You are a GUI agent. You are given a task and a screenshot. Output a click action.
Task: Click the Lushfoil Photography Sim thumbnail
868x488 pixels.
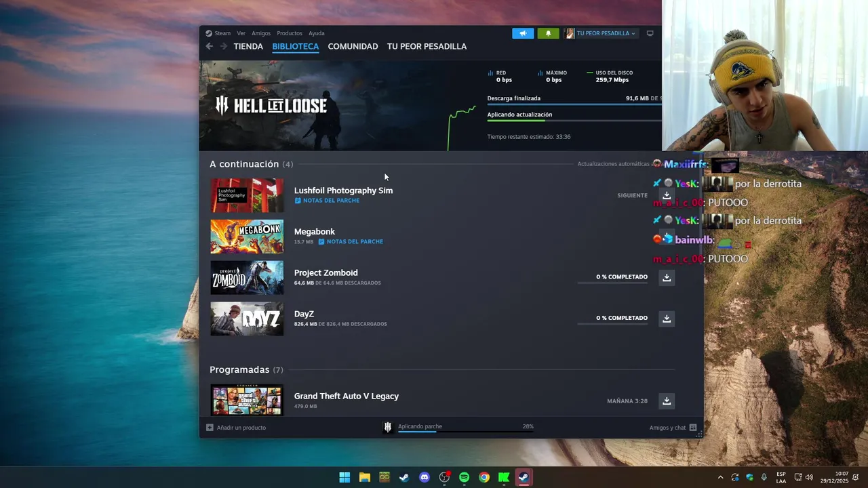point(247,195)
